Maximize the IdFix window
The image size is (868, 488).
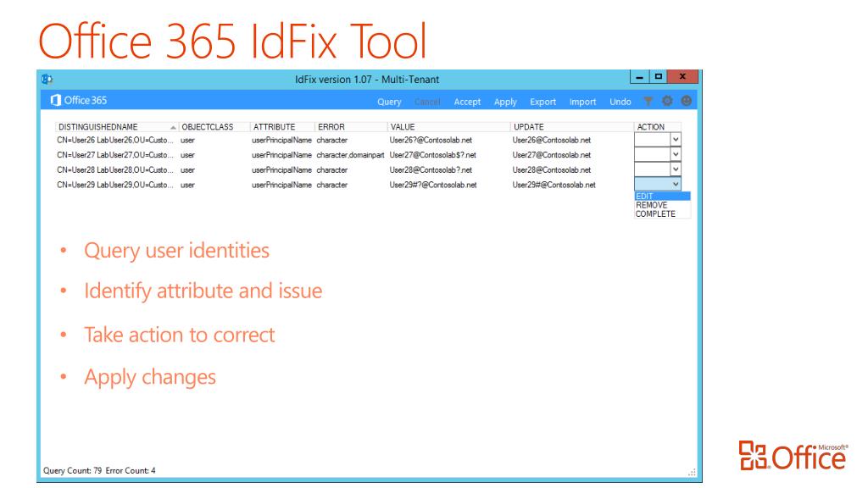point(658,77)
